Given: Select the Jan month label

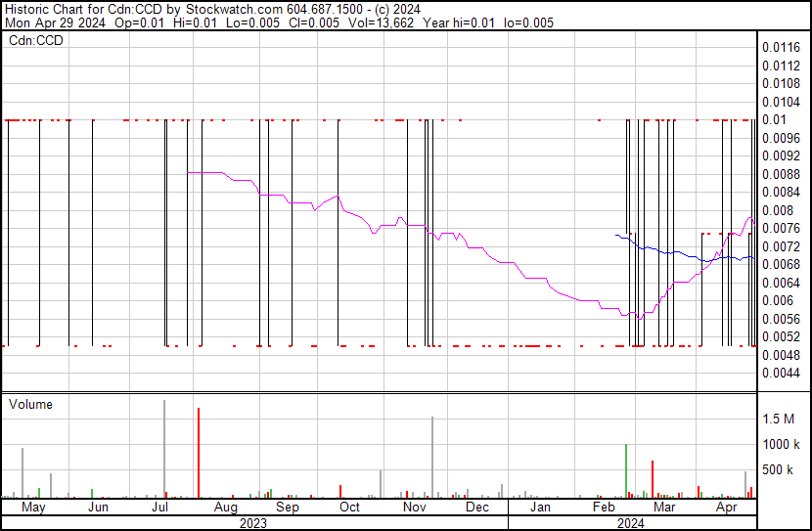Looking at the screenshot, I should click(540, 507).
